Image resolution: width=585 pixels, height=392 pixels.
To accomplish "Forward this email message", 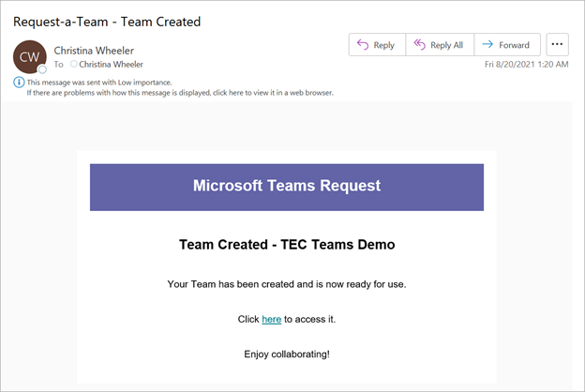I will point(507,45).
